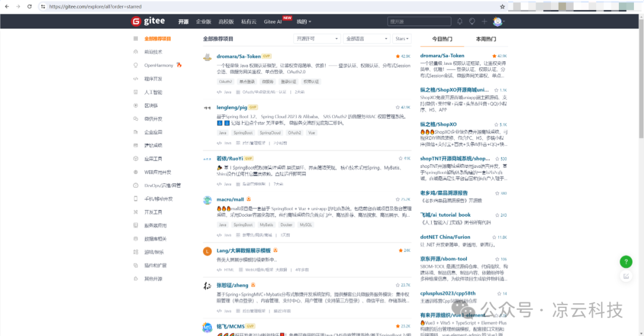Click the tools icon beside 开发工具
644x336 pixels.
tap(135, 212)
